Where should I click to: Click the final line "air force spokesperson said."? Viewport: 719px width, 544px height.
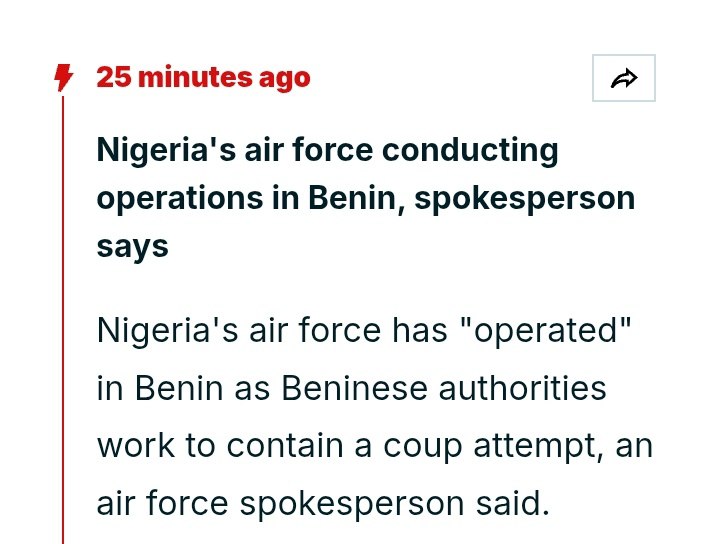[323, 503]
